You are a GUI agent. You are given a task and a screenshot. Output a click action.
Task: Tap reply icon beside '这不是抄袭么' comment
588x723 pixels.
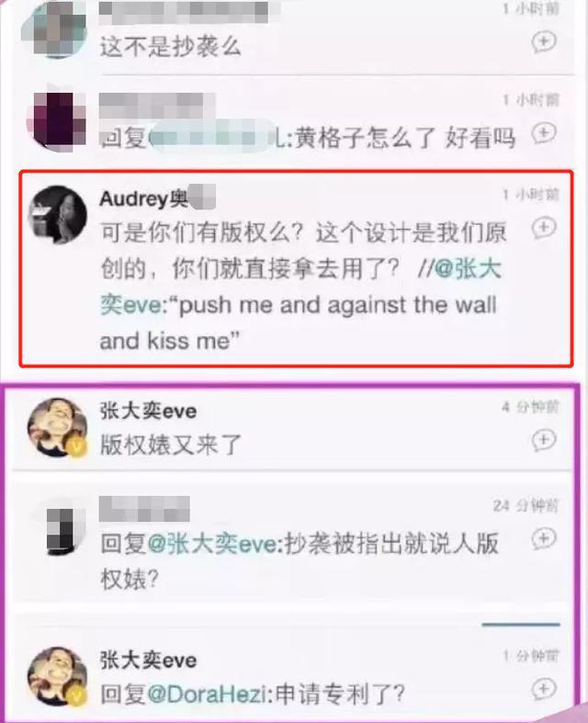coord(544,42)
